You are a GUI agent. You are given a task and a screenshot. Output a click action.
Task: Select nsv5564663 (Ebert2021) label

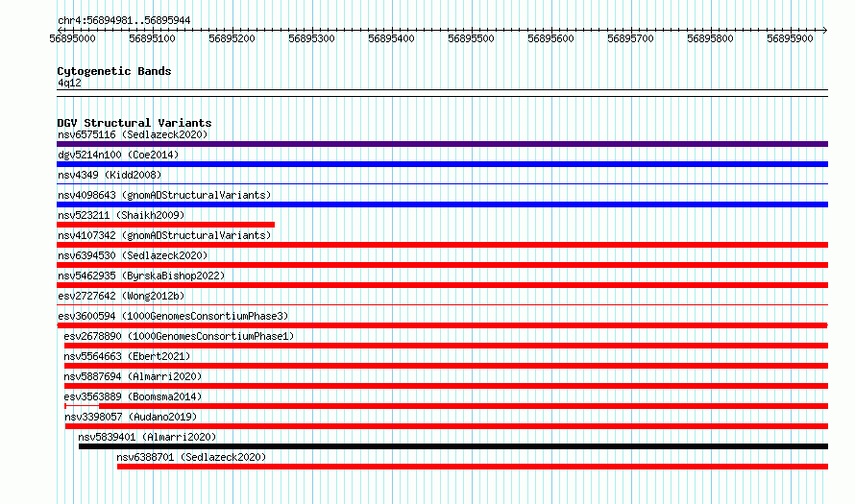click(127, 356)
